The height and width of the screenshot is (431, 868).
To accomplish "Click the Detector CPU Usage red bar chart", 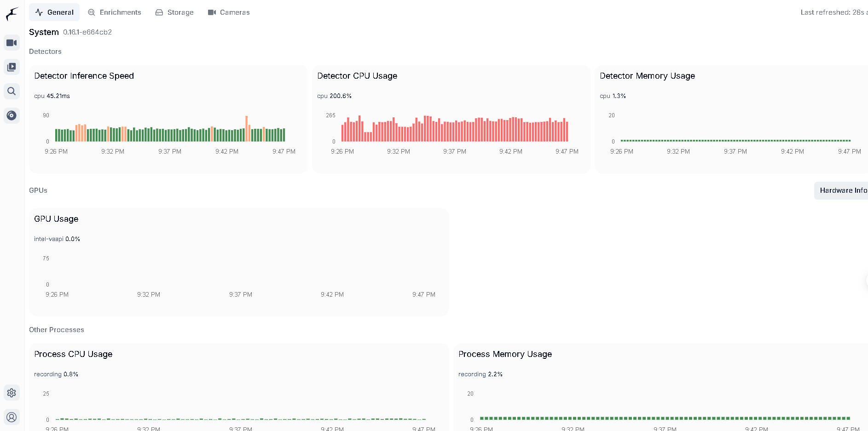I will coord(454,130).
